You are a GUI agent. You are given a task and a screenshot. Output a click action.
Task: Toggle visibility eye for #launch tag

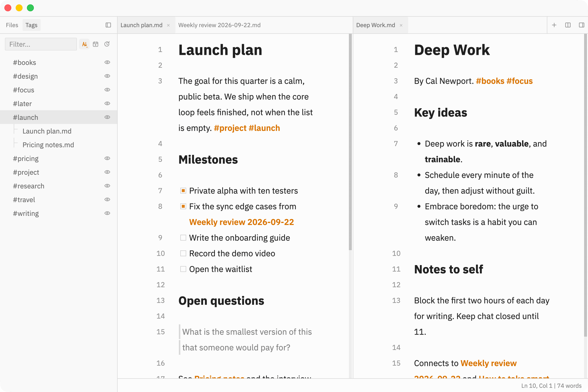[107, 117]
